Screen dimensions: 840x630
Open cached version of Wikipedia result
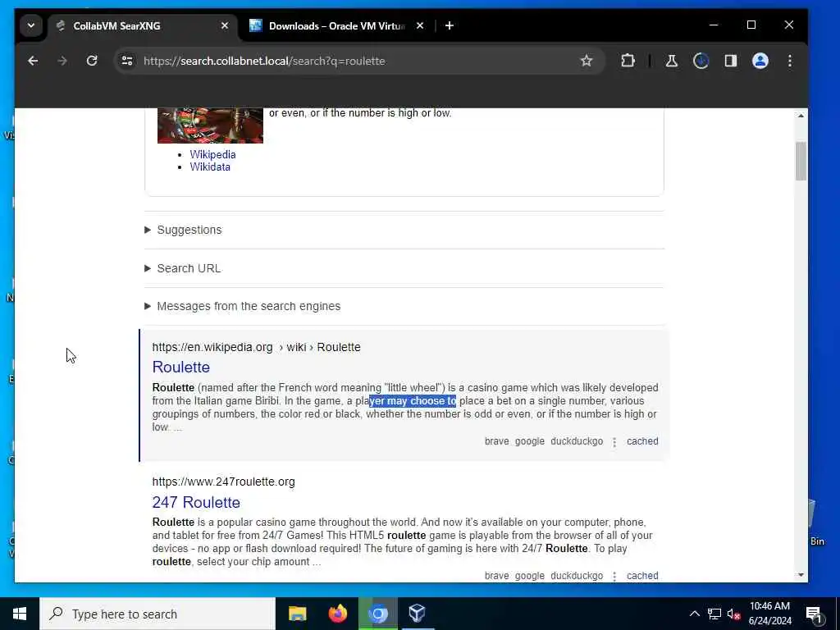pyautogui.click(x=642, y=441)
